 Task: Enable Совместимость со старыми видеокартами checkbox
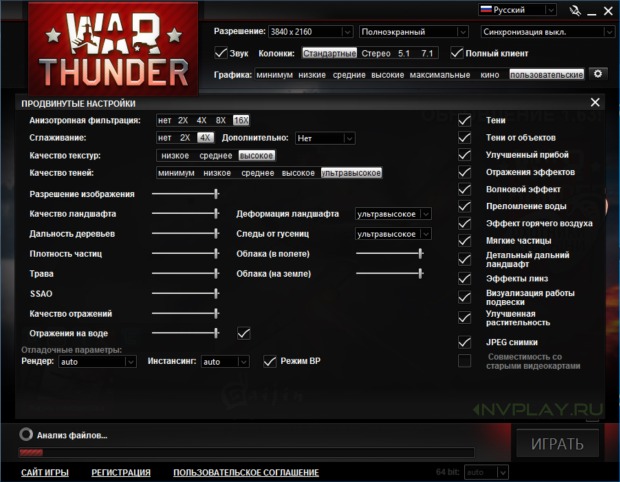[464, 361]
